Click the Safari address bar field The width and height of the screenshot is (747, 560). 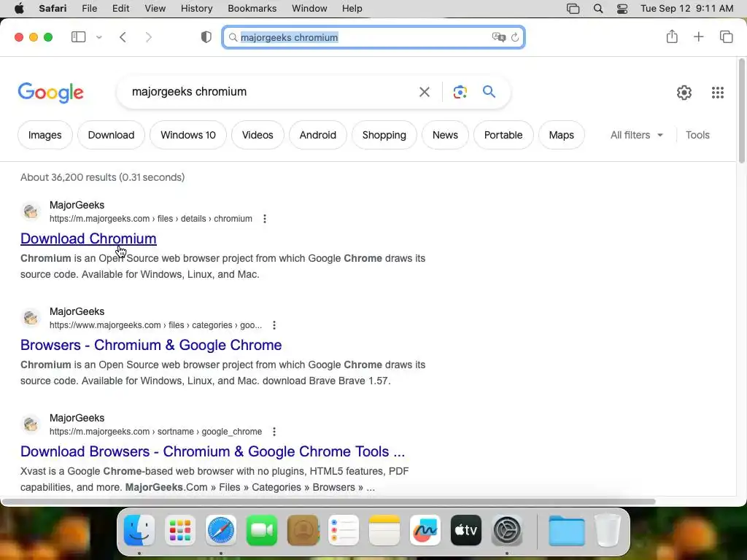[x=373, y=37]
